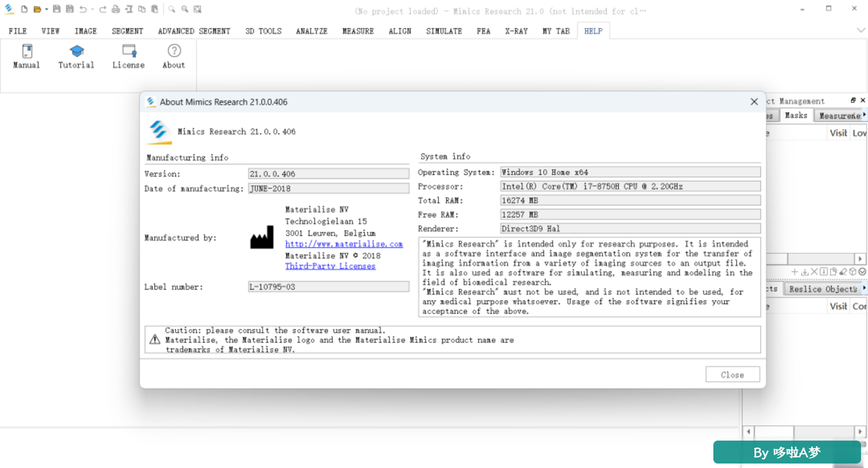Click the Save project floppy icon
Viewport: 868px width, 468px height.
(x=56, y=9)
